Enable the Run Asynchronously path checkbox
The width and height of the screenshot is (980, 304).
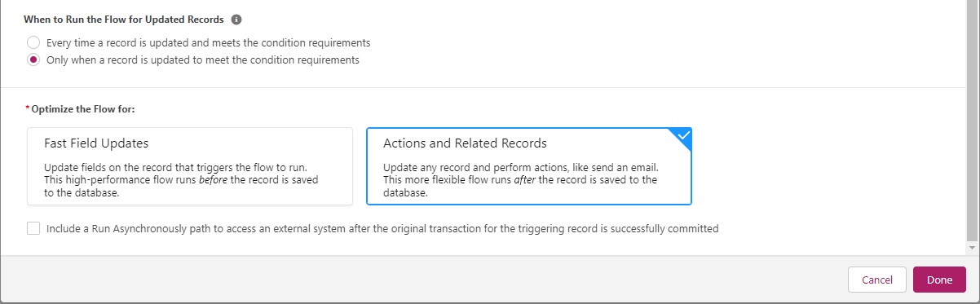33,229
